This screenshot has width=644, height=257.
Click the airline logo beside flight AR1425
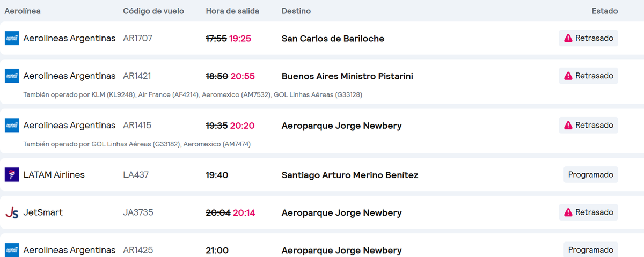pos(11,250)
